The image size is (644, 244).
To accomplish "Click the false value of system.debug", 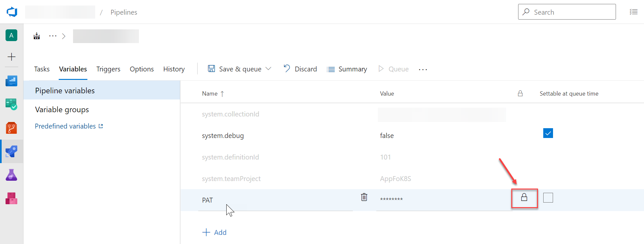I will click(387, 136).
